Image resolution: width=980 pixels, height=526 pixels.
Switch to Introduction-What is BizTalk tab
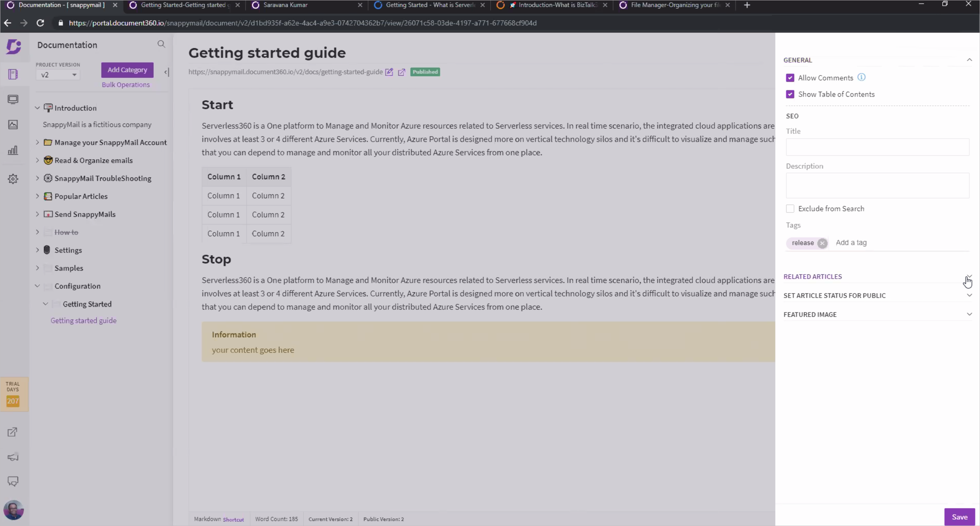coord(553,5)
